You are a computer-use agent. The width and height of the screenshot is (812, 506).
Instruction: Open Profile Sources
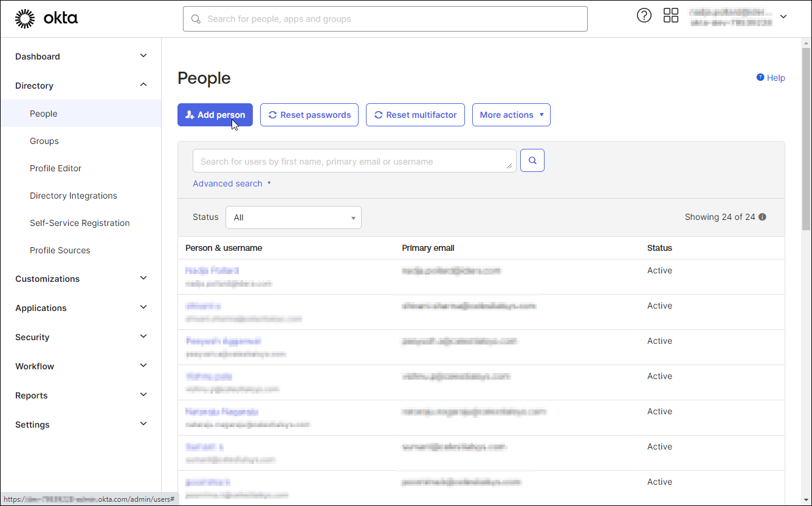(81, 250)
